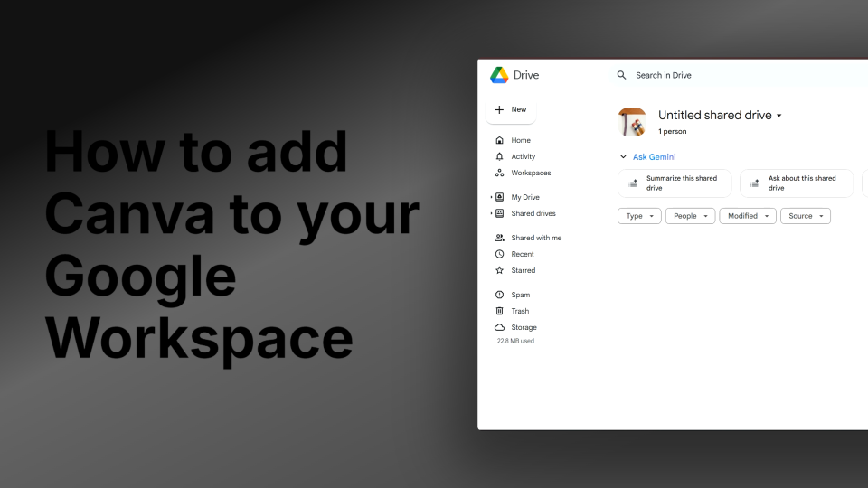Image resolution: width=868 pixels, height=488 pixels.
Task: Click the Shared with me people icon
Action: pyautogui.click(x=499, y=238)
